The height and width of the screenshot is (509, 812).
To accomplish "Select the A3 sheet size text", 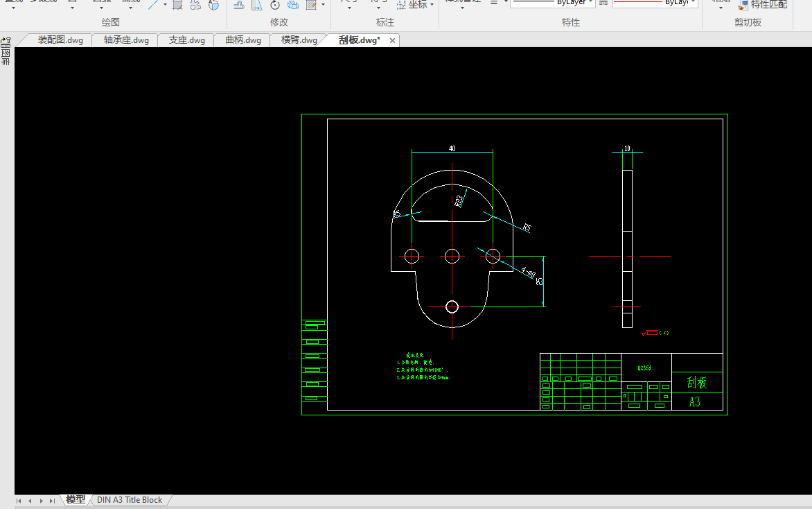I will click(x=694, y=402).
